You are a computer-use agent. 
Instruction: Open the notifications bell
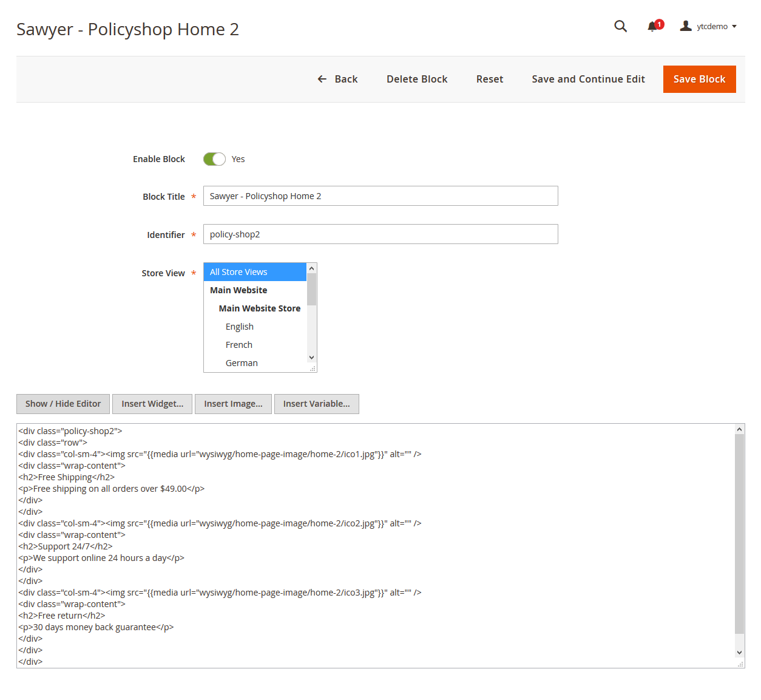(653, 26)
